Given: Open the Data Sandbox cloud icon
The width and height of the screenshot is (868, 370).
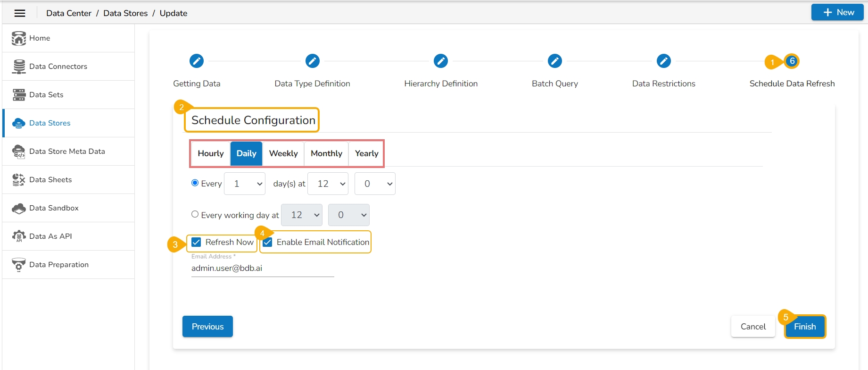Looking at the screenshot, I should 19,208.
